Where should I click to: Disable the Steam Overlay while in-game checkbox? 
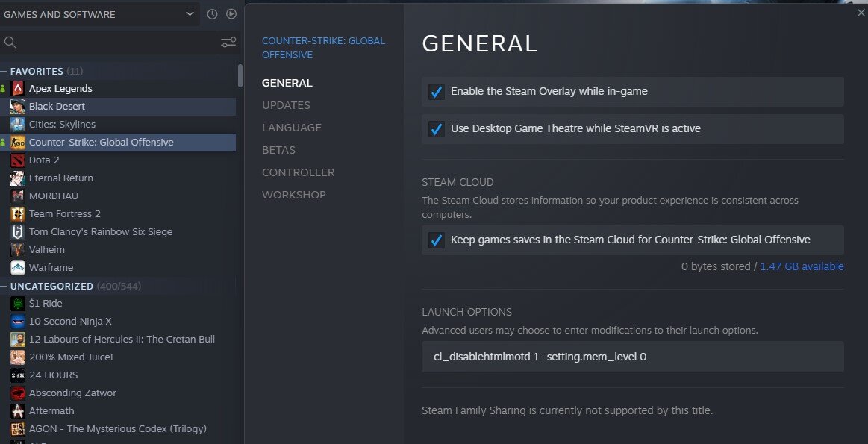(437, 92)
